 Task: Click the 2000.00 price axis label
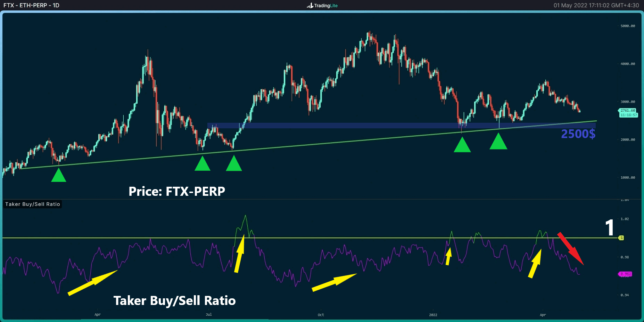pyautogui.click(x=628, y=140)
